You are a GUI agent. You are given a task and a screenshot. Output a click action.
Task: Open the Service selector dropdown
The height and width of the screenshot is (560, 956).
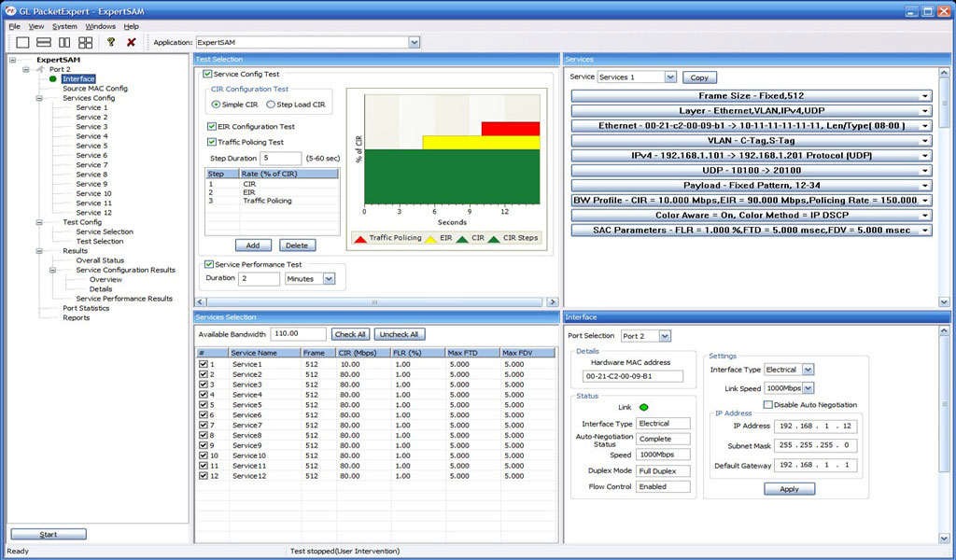670,77
